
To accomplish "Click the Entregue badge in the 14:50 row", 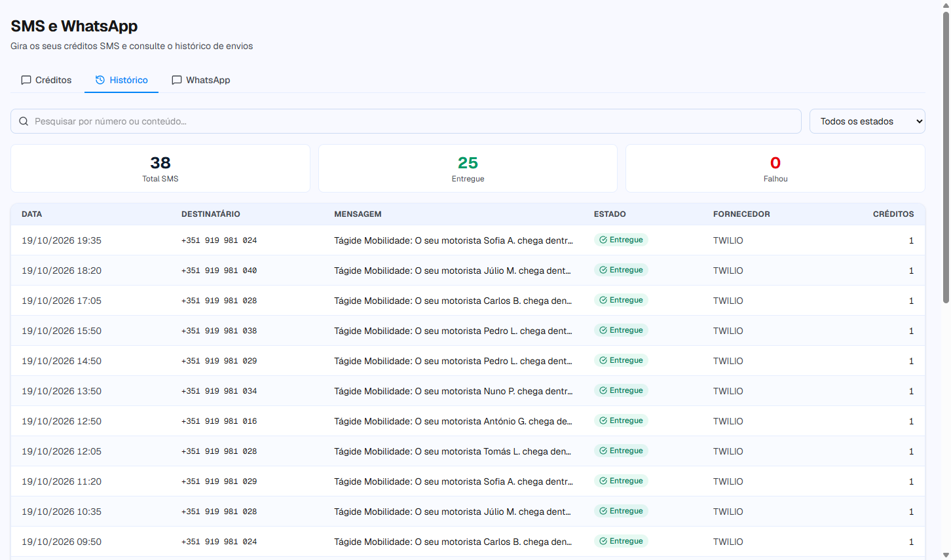I will 621,360.
